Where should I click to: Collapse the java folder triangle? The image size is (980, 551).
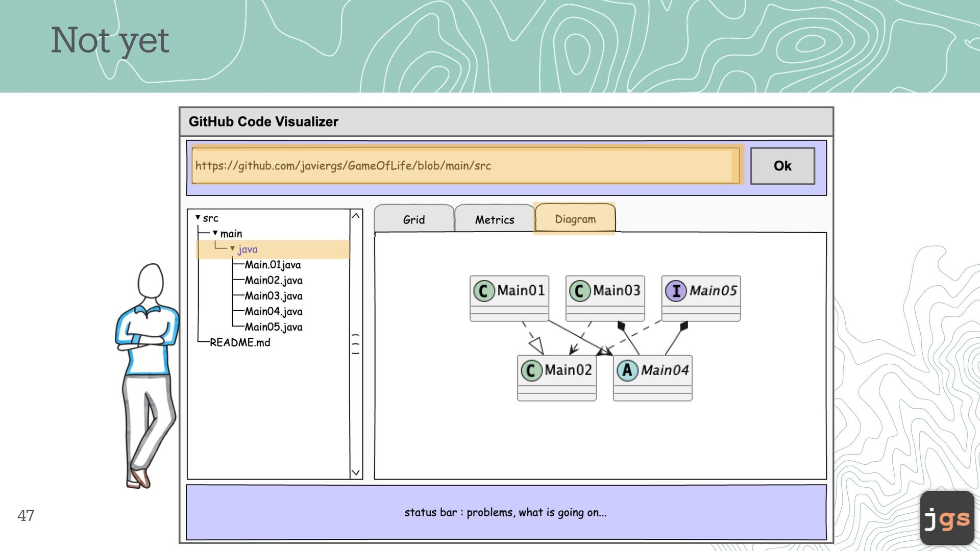(x=232, y=249)
